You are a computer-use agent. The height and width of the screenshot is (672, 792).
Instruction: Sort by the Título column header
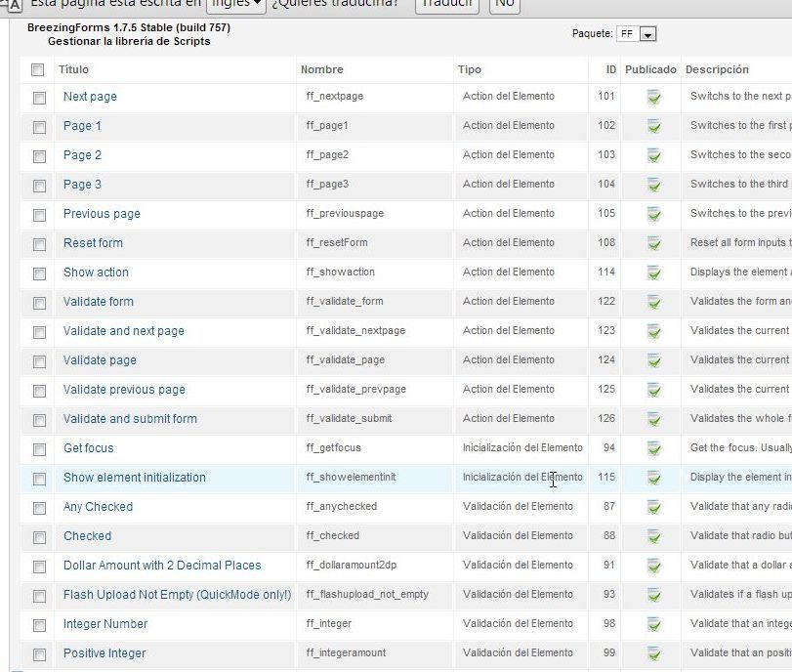pyautogui.click(x=74, y=69)
